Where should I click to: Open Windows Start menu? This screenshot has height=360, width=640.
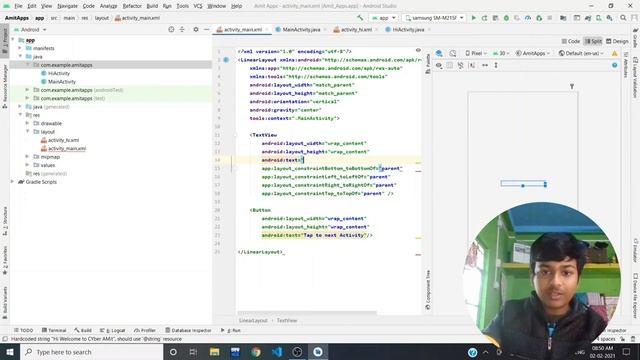click(x=10, y=352)
